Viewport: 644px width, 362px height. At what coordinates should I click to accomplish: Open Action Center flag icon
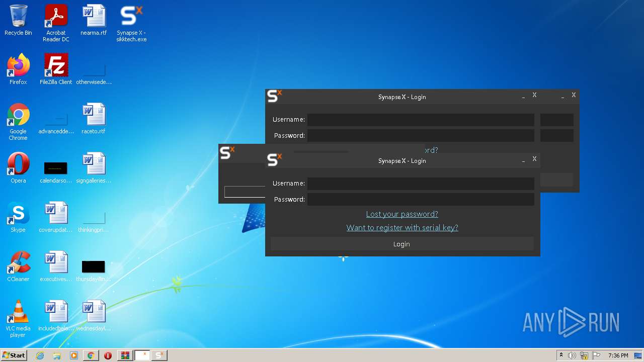coord(596,355)
